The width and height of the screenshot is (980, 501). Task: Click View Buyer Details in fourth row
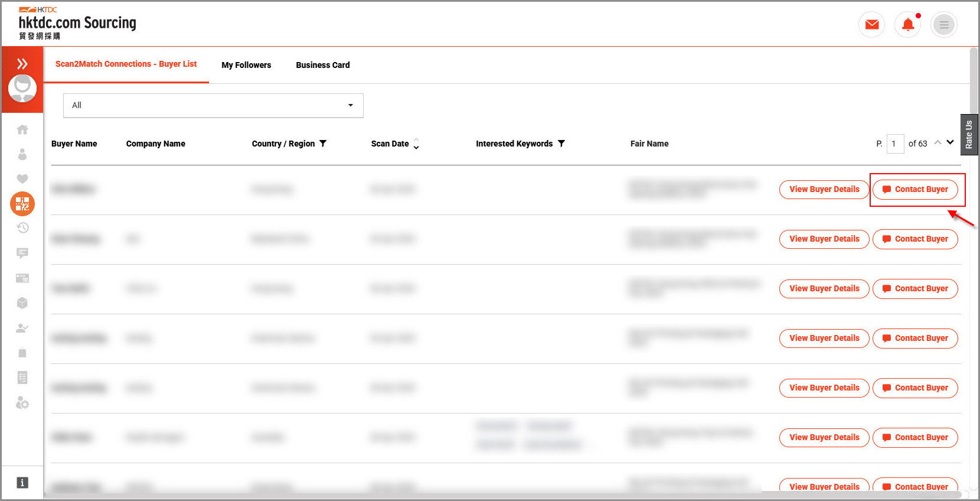pyautogui.click(x=824, y=338)
